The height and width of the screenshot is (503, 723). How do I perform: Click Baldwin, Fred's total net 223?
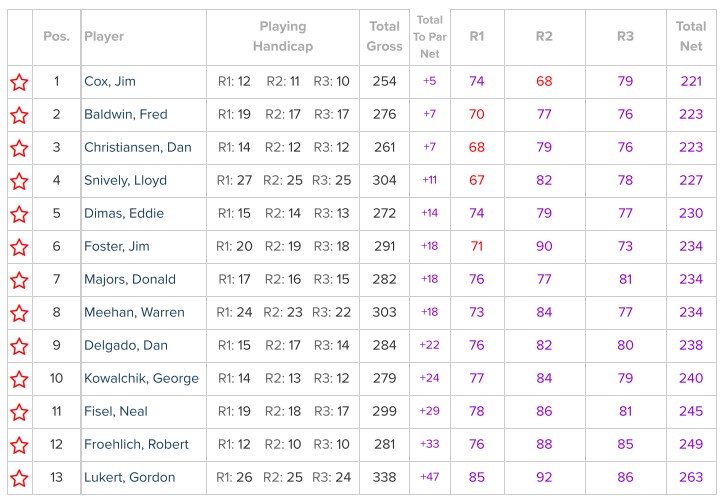coord(691,114)
